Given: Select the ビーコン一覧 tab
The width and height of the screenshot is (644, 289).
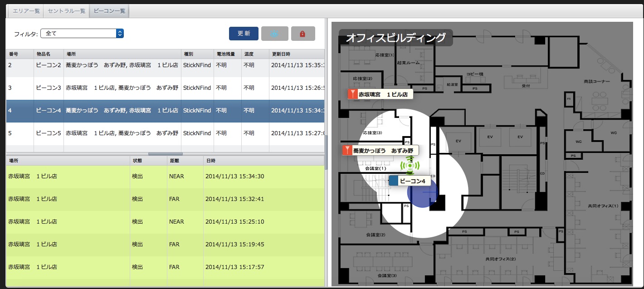Looking at the screenshot, I should [x=110, y=10].
